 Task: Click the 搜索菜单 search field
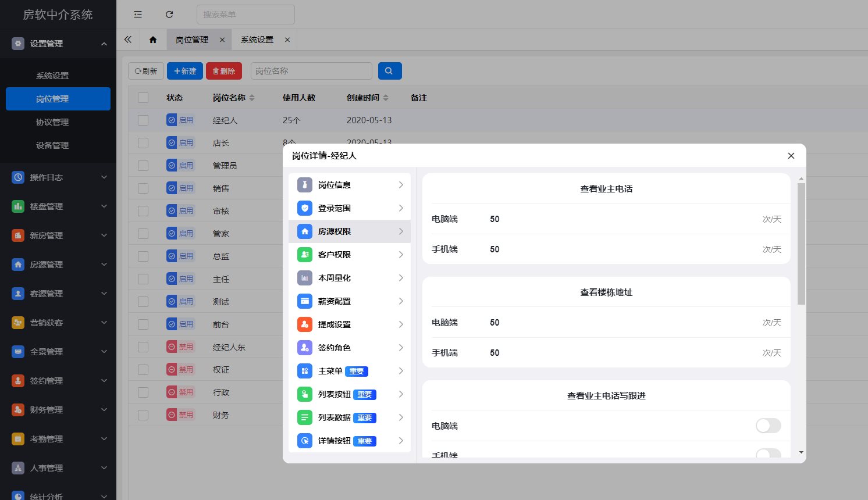[246, 15]
